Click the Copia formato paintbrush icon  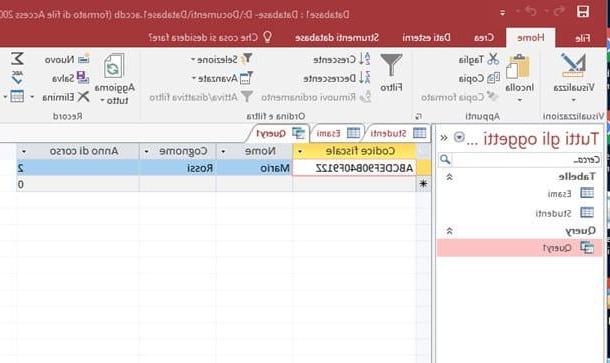tap(493, 96)
